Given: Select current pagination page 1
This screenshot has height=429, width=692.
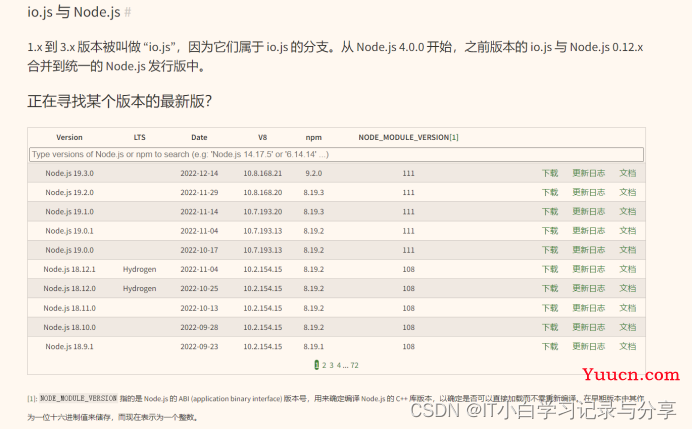Looking at the screenshot, I should [316, 365].
